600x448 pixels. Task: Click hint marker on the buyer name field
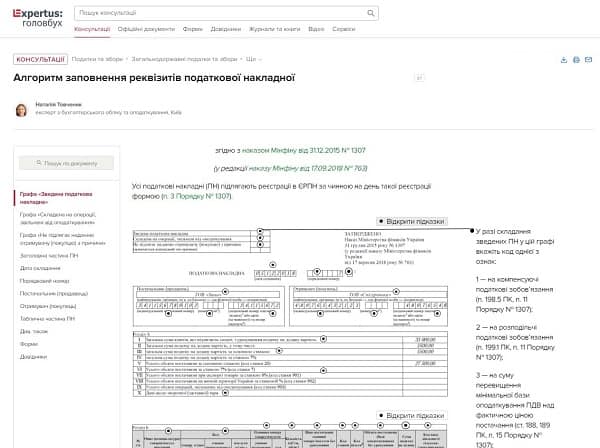396,292
